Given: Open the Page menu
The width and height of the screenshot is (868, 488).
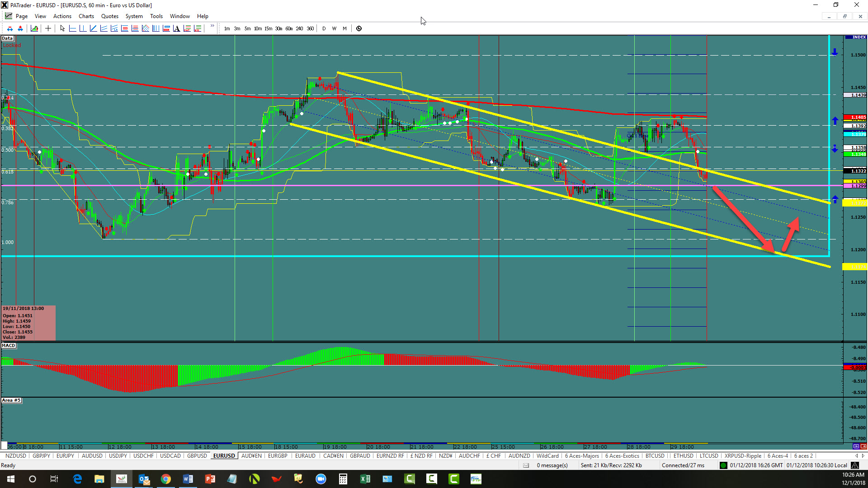Looking at the screenshot, I should 22,16.
